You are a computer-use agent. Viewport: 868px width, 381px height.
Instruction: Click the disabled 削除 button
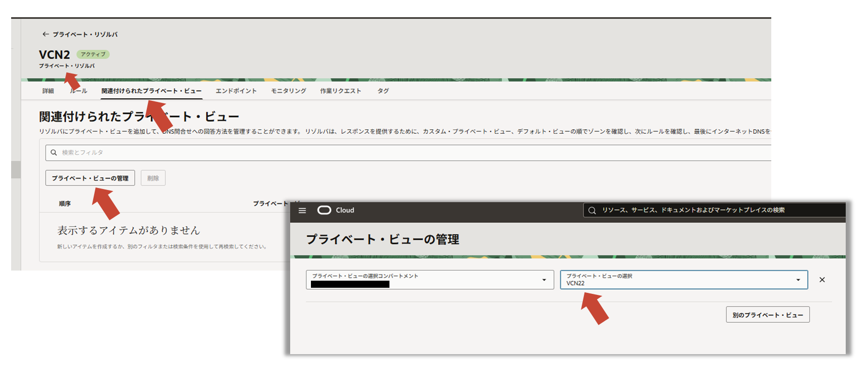[153, 178]
